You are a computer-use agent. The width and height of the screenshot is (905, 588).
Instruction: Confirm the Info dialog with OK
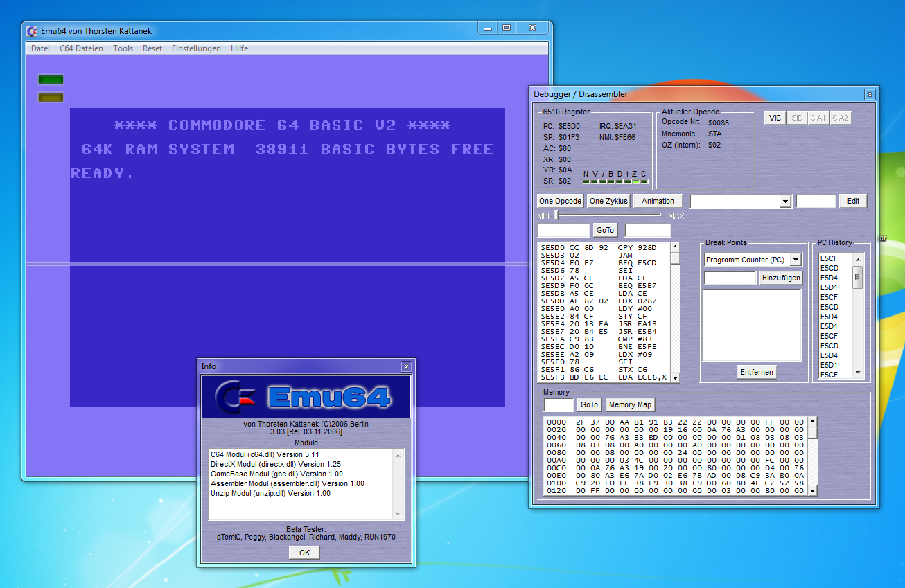click(x=304, y=553)
